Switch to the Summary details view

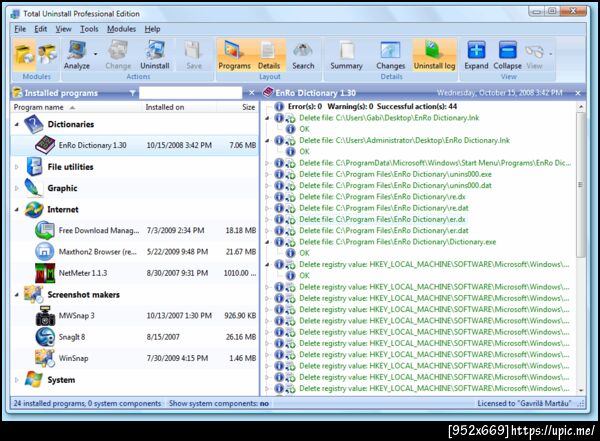pos(347,55)
